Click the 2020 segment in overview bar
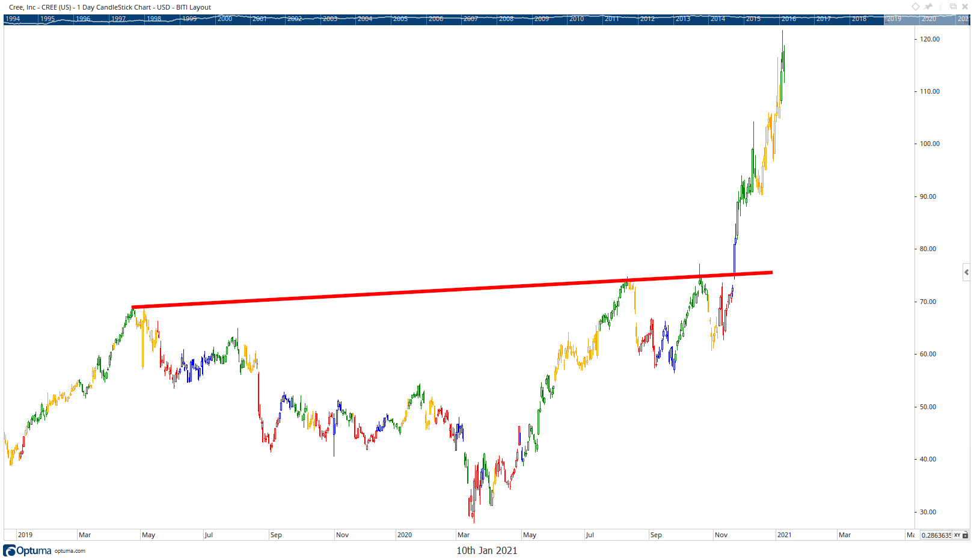 [x=930, y=19]
